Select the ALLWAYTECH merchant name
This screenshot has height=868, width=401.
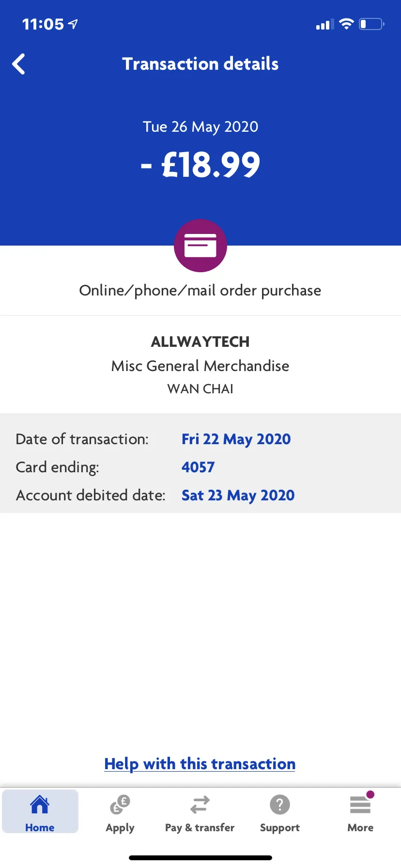pos(200,342)
